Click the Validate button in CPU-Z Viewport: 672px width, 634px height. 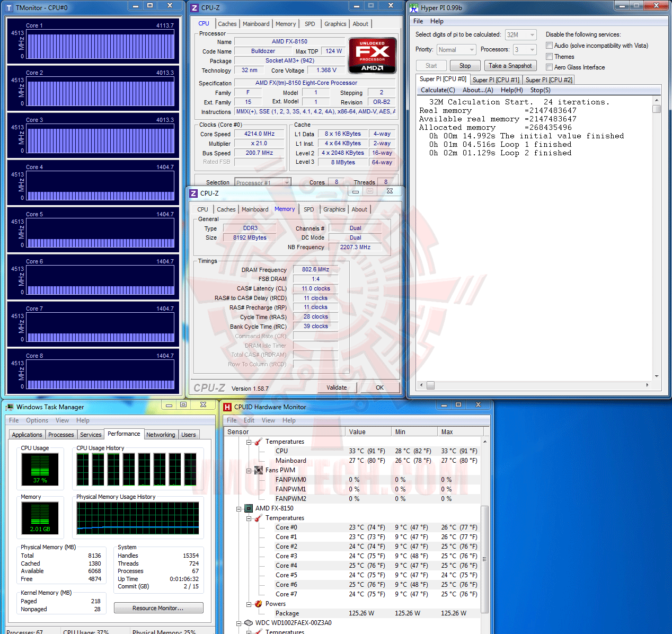(337, 388)
